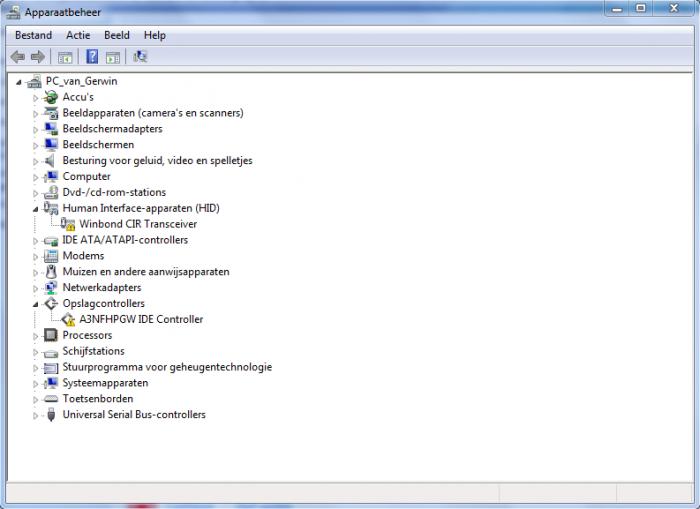Screen dimensions: 700x509
Task: Click the Back arrow toolbar icon
Action: tap(18, 57)
